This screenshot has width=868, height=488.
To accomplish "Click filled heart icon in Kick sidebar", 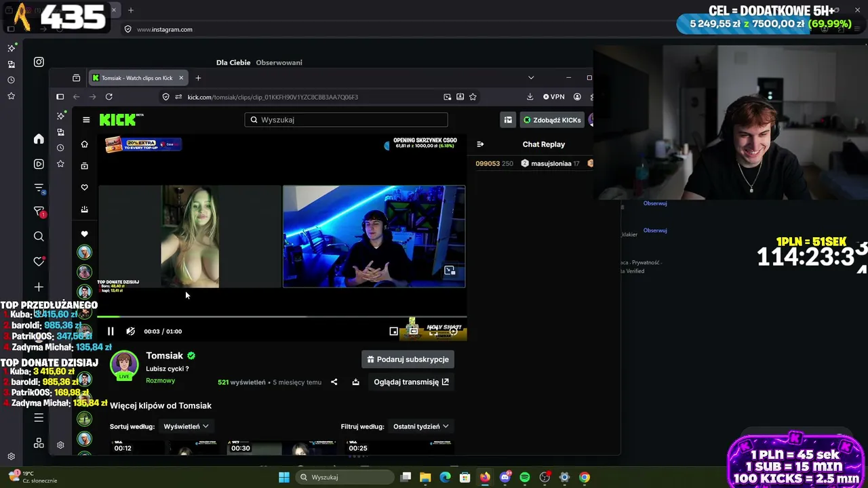I will [x=84, y=234].
